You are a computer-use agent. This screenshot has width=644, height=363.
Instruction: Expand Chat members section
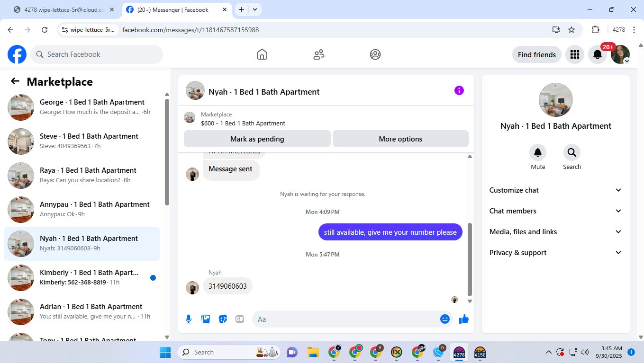click(555, 211)
